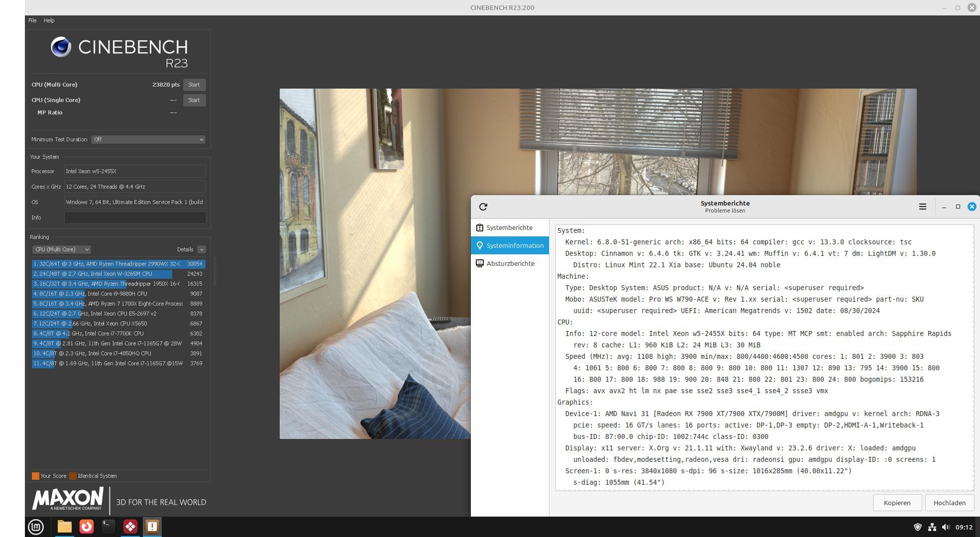Start the CPU (Single Core) test
Viewport: 980px width, 537px height.
coord(194,100)
